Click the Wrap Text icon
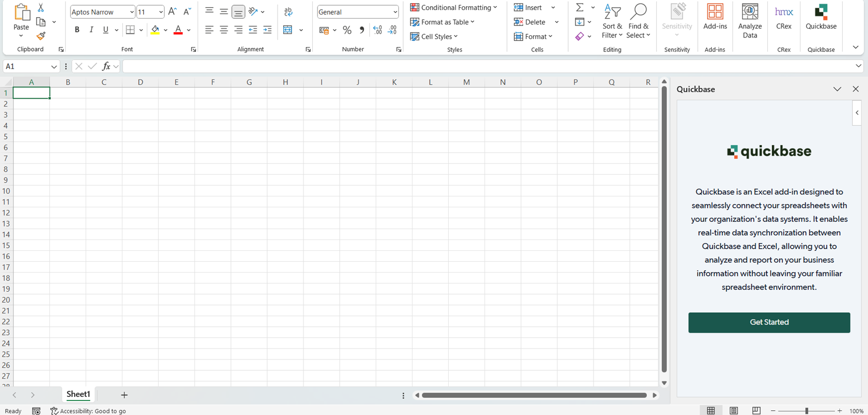868x415 pixels. point(288,11)
